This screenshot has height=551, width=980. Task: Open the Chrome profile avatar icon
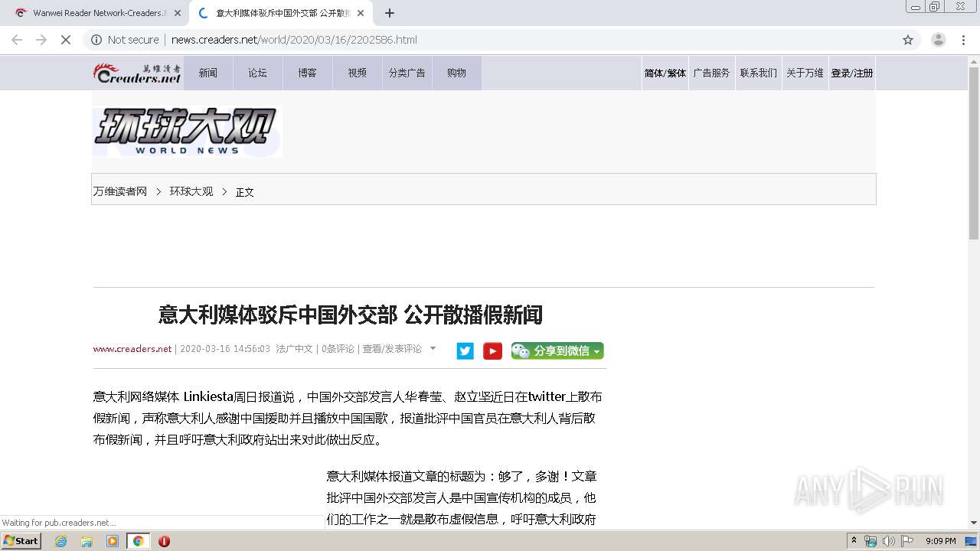(938, 40)
